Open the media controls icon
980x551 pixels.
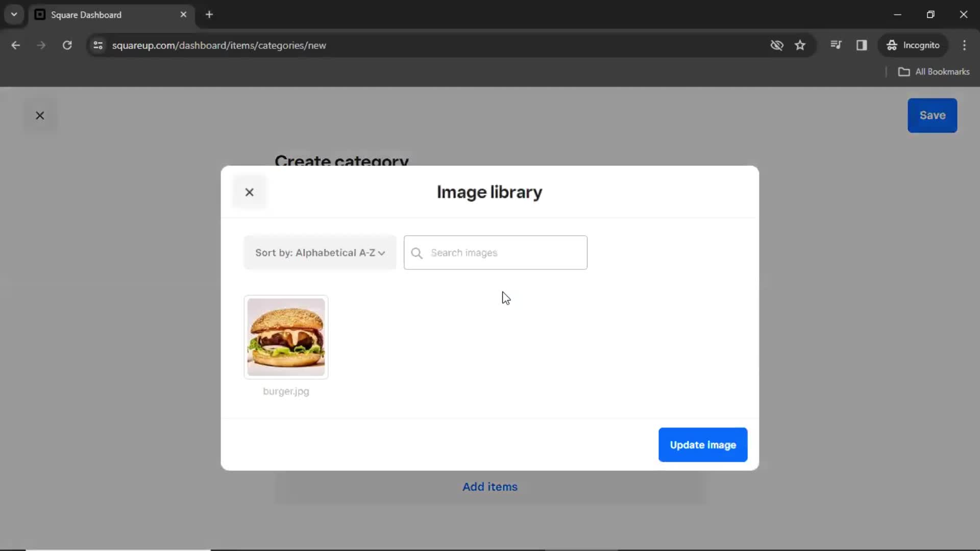point(836,45)
